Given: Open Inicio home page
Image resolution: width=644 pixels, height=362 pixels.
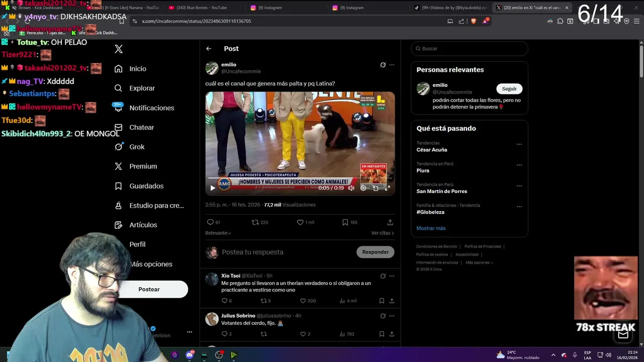Looking at the screenshot, I should 130,69.
